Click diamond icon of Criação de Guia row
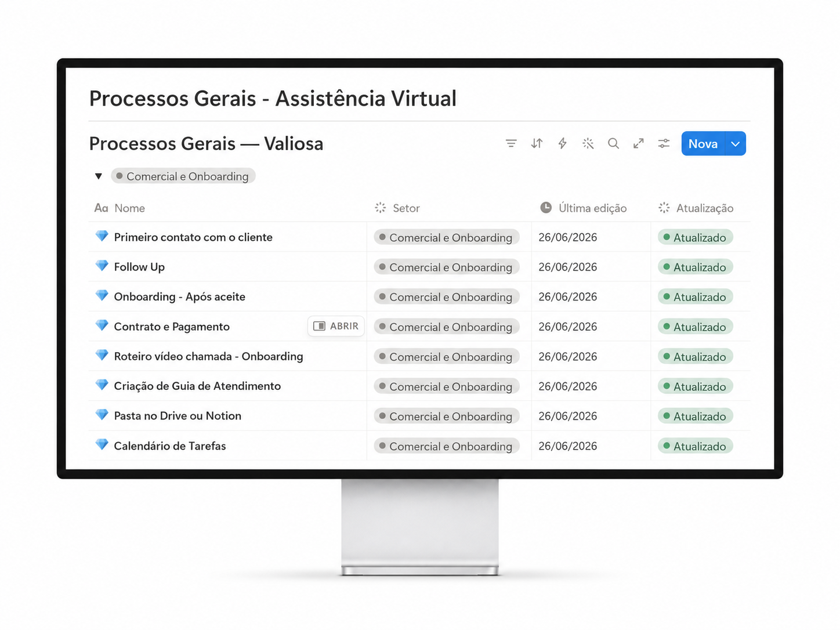 (x=102, y=385)
